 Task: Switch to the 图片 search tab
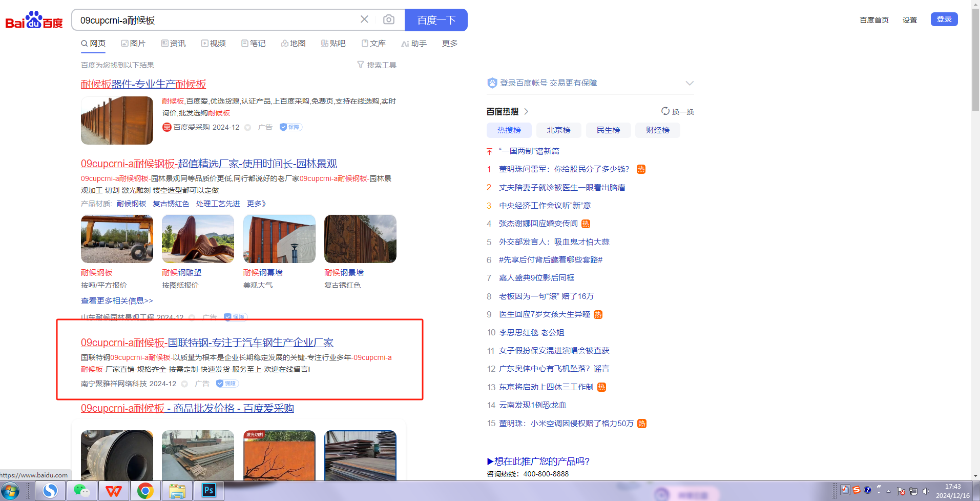pyautogui.click(x=133, y=44)
